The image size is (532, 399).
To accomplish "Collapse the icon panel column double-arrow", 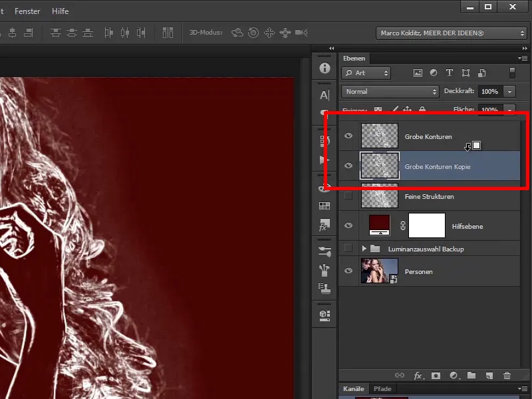I will 331,48.
